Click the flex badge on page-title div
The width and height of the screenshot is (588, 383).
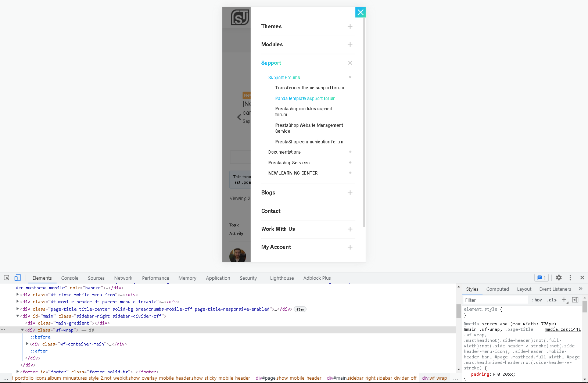pos(300,309)
